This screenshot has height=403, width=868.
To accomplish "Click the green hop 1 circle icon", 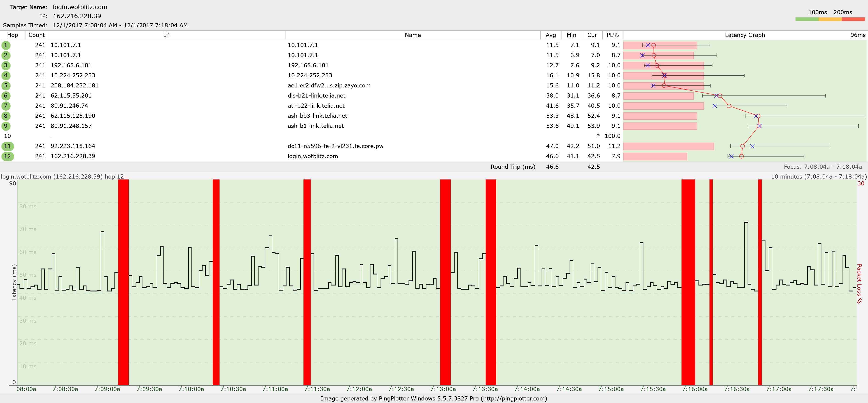I will (6, 45).
